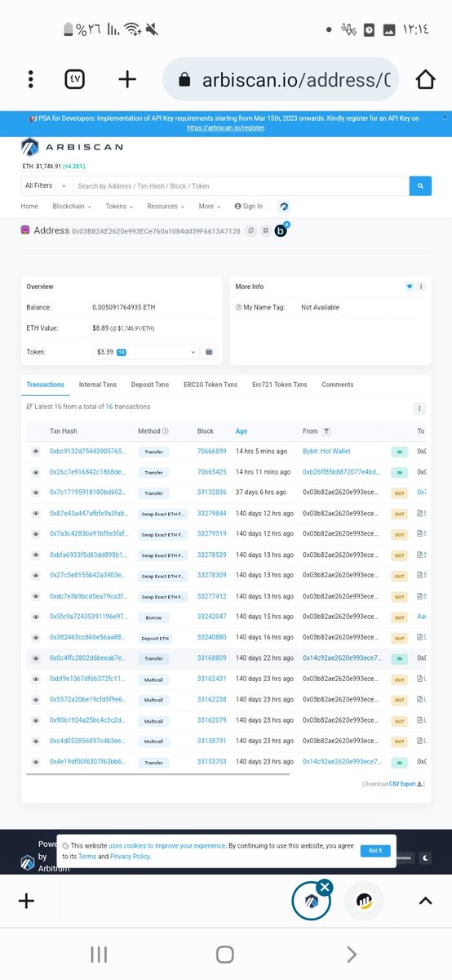The image size is (452, 980).
Task: Open the More Info three-dot options
Action: click(x=422, y=287)
